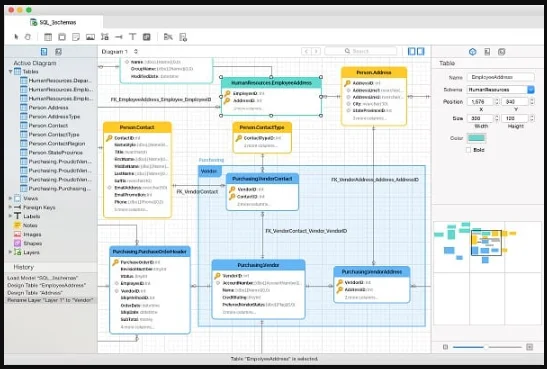
Task: Toggle the right pane layout icon
Action: (x=421, y=51)
